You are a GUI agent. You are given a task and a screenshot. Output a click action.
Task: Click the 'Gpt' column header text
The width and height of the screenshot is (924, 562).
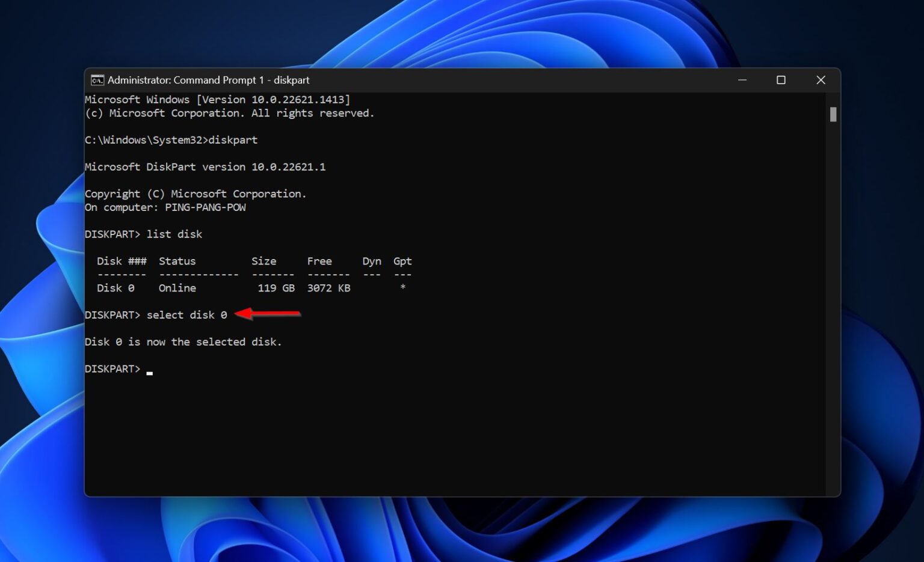coord(402,261)
